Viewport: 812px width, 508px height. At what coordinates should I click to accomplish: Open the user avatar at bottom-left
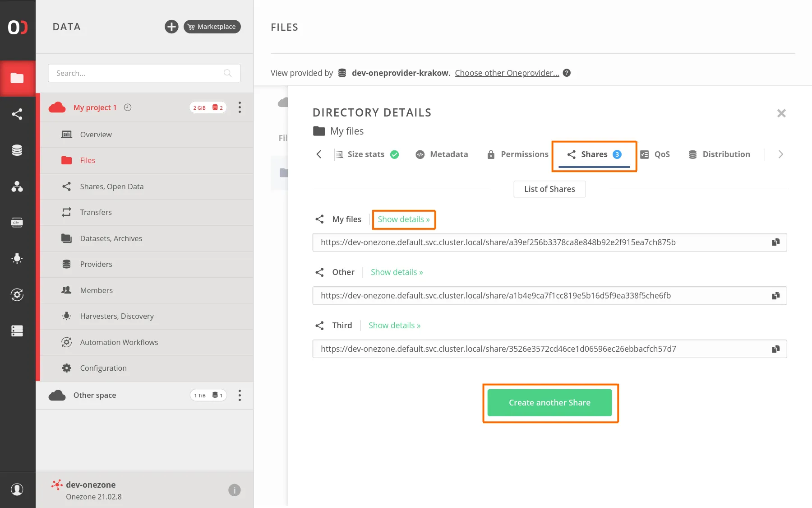point(17,489)
